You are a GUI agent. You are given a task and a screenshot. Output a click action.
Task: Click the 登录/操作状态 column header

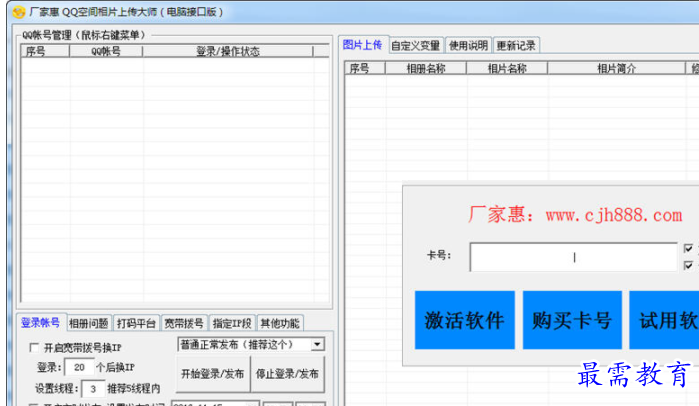pos(228,51)
